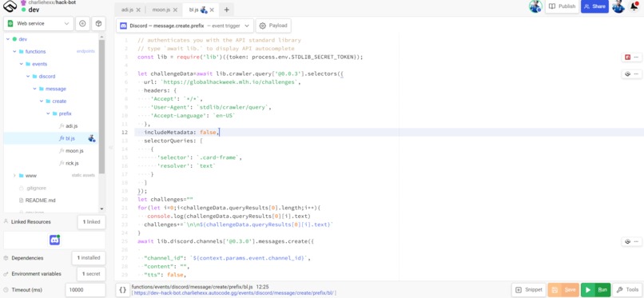This screenshot has height=298, width=644.
Task: Open README.md in the file tree
Action: [40, 201]
